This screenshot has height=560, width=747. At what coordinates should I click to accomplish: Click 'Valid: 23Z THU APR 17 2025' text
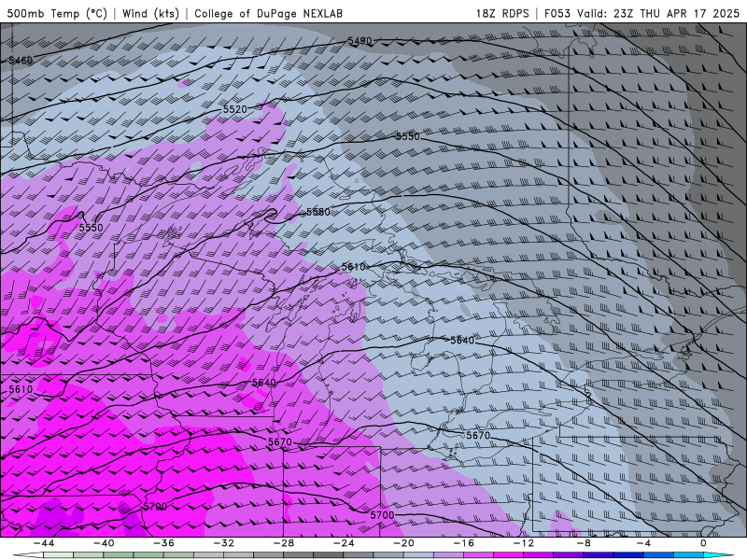[658, 13]
